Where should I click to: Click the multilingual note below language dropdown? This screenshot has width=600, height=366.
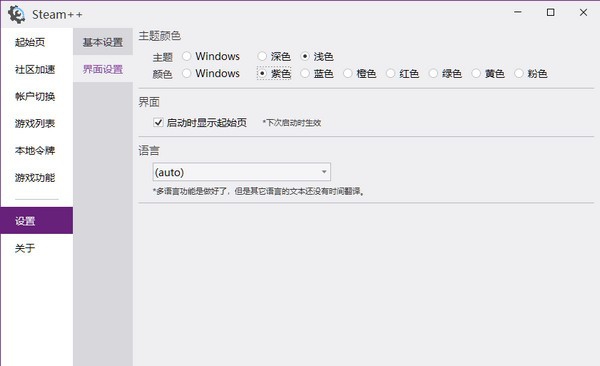pyautogui.click(x=258, y=191)
